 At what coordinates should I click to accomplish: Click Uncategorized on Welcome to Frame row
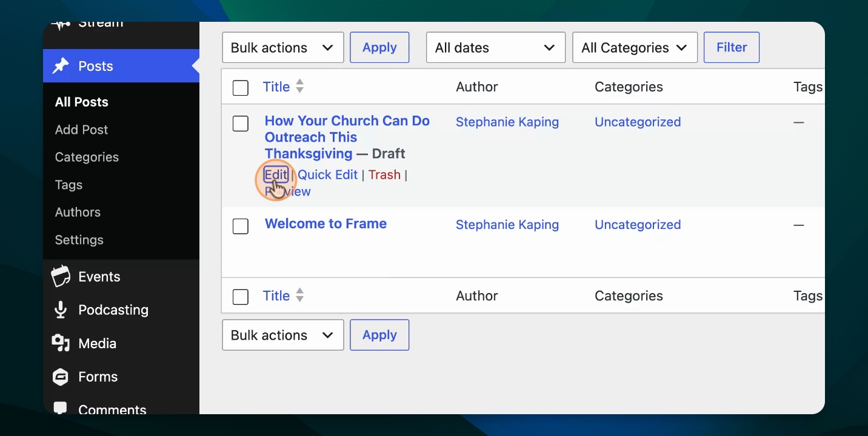click(638, 225)
